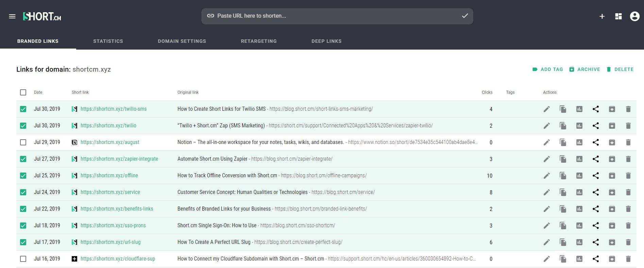
Task: Edit the url-slug link
Action: tap(546, 242)
